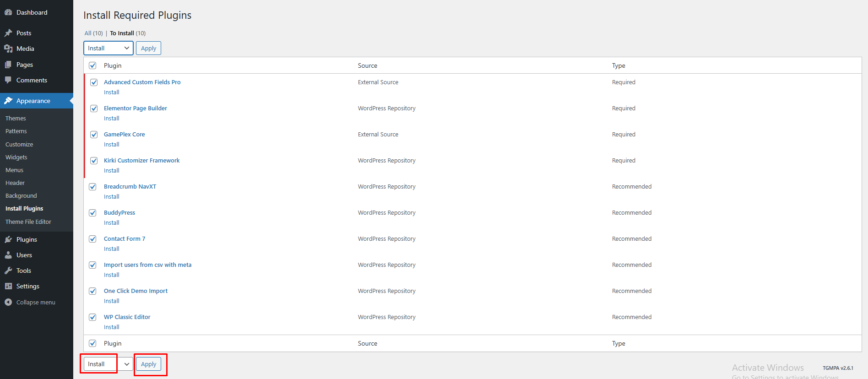868x379 pixels.
Task: Click the Posts pushpin icon
Action: pos(8,33)
